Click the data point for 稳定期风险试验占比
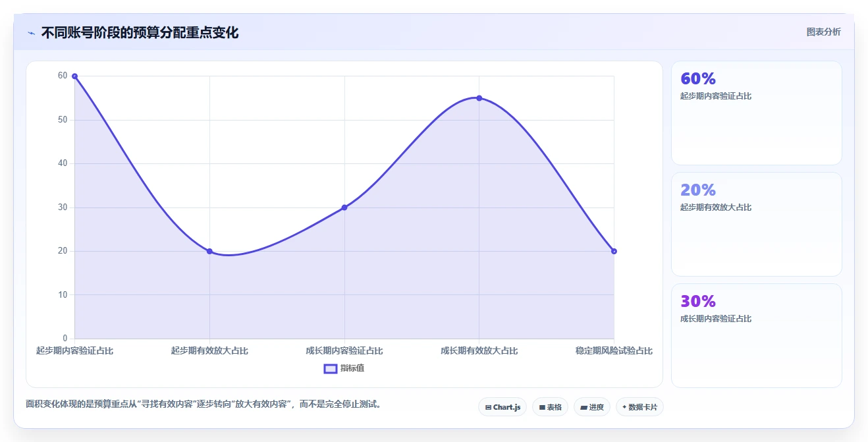Image resolution: width=868 pixels, height=442 pixels. [614, 251]
